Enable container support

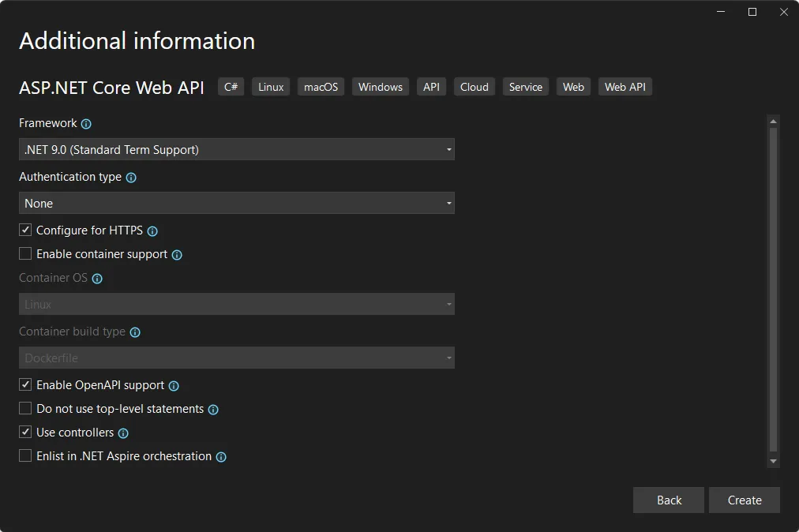coord(24,253)
